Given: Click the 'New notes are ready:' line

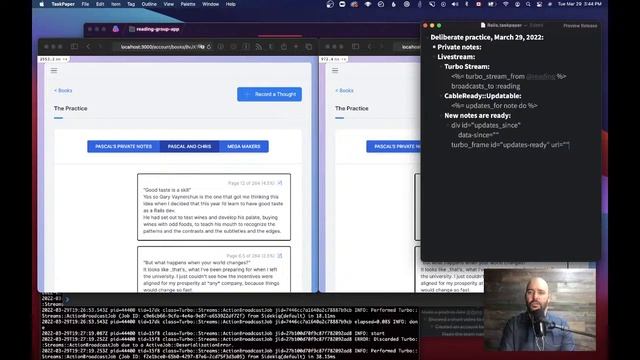Looking at the screenshot, I should [478, 116].
